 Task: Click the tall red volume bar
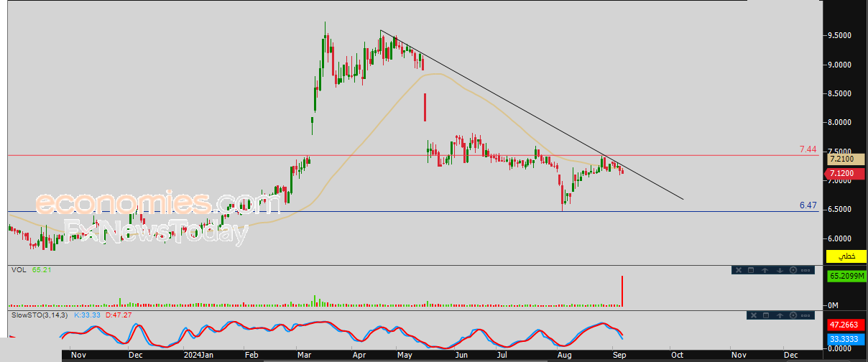pos(622,292)
